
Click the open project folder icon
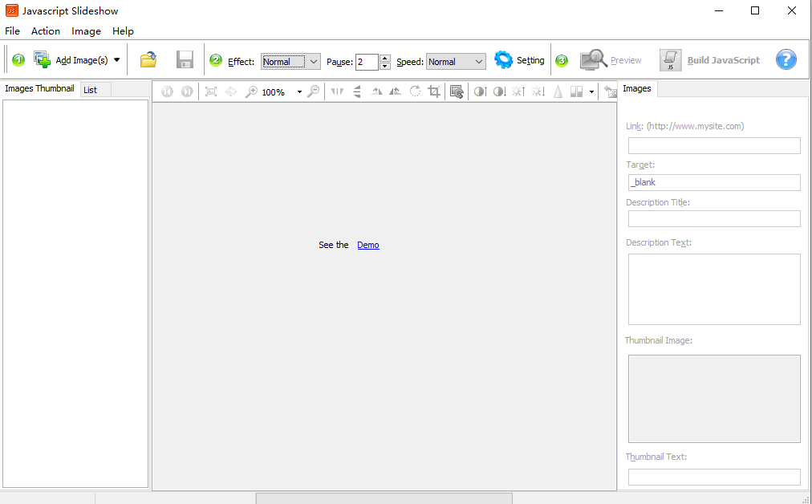click(x=148, y=60)
